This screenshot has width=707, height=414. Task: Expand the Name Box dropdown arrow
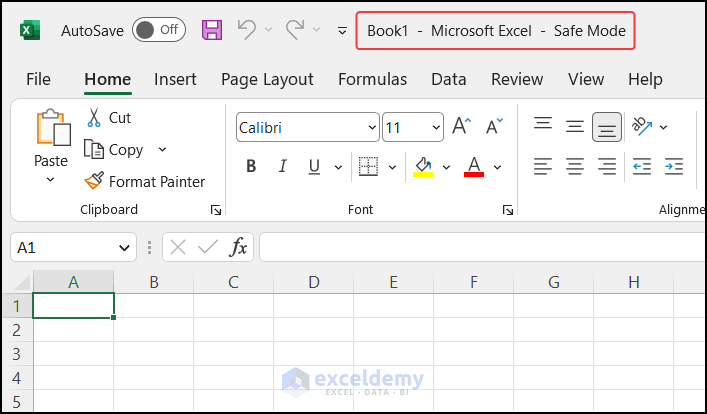125,247
